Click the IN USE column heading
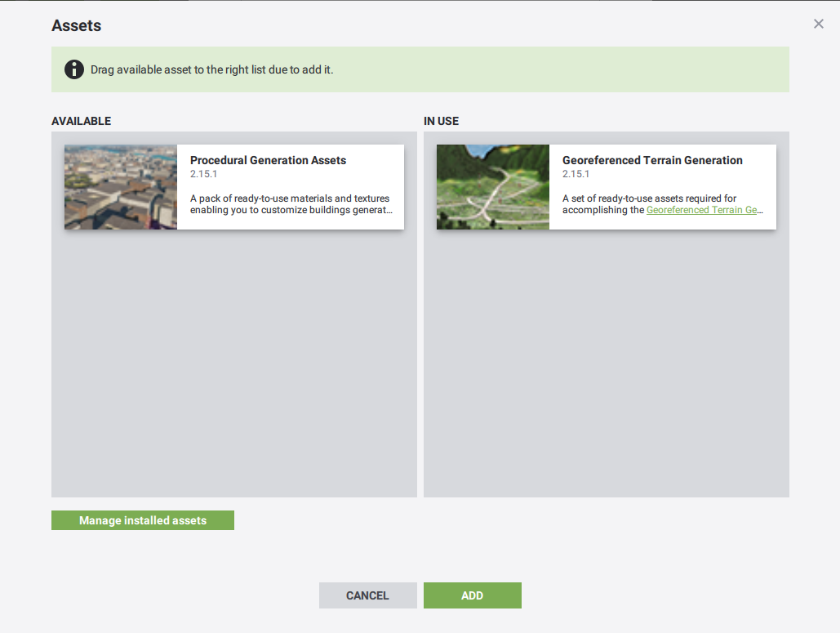This screenshot has height=633, width=840. (441, 121)
